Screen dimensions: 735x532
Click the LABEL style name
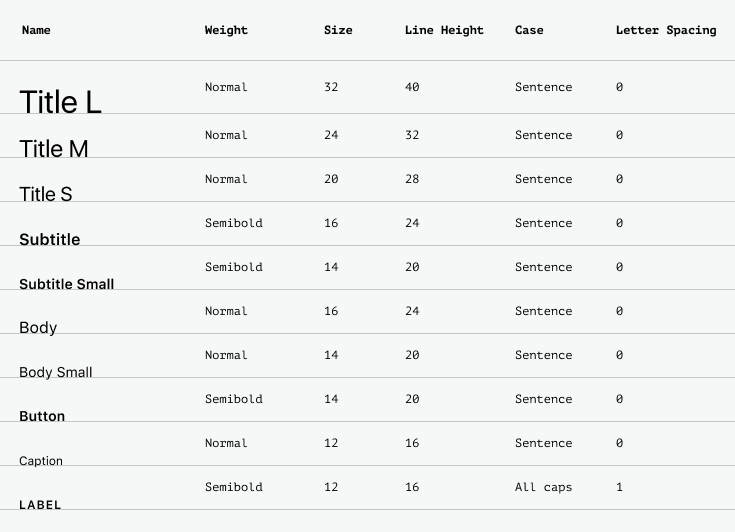point(40,505)
